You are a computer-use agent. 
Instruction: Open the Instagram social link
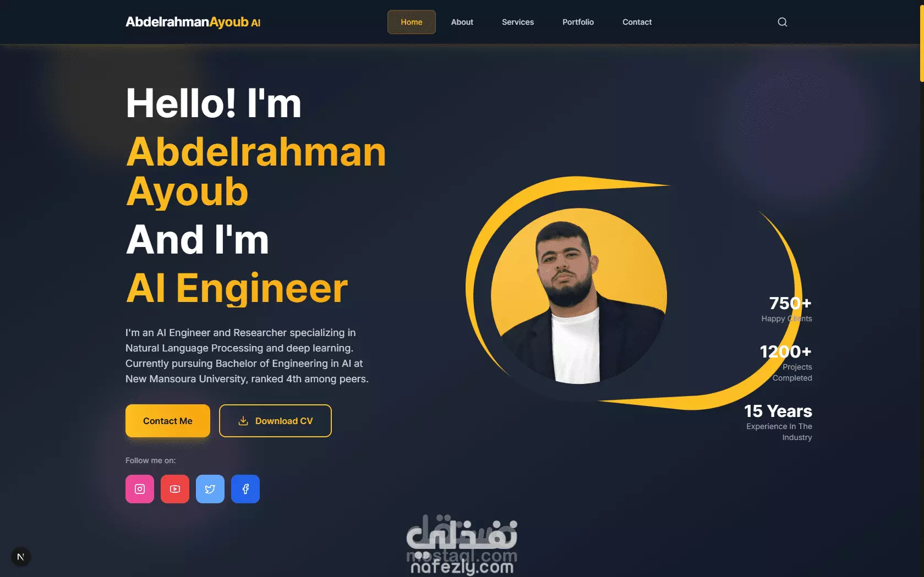click(x=140, y=489)
